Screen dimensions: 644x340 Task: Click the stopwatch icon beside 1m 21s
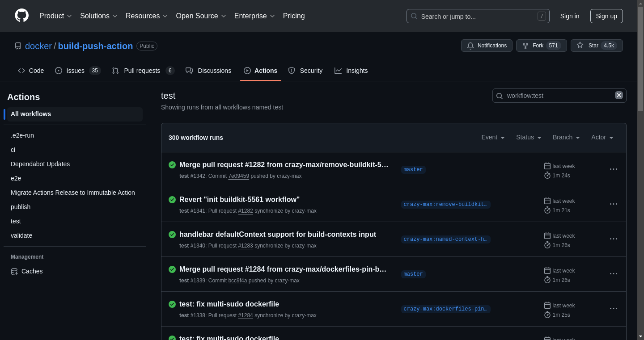pos(547,210)
